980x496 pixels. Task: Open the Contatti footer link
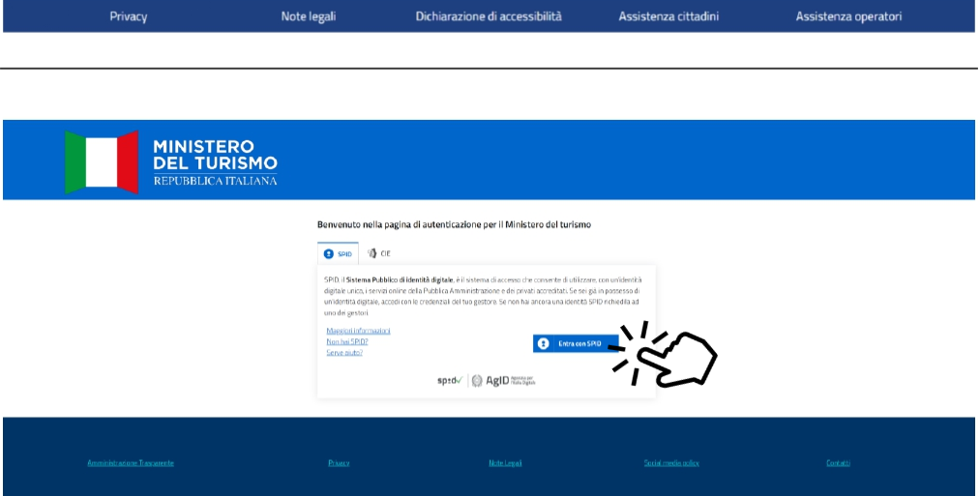coord(838,463)
